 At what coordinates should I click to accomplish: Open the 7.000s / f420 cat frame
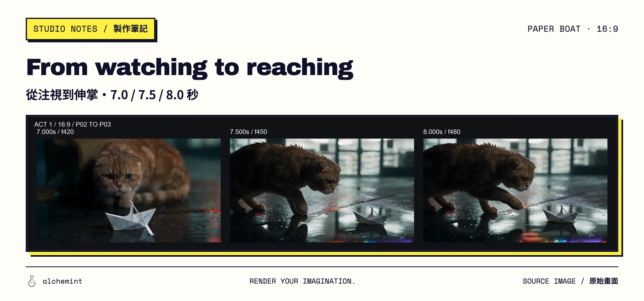129,190
